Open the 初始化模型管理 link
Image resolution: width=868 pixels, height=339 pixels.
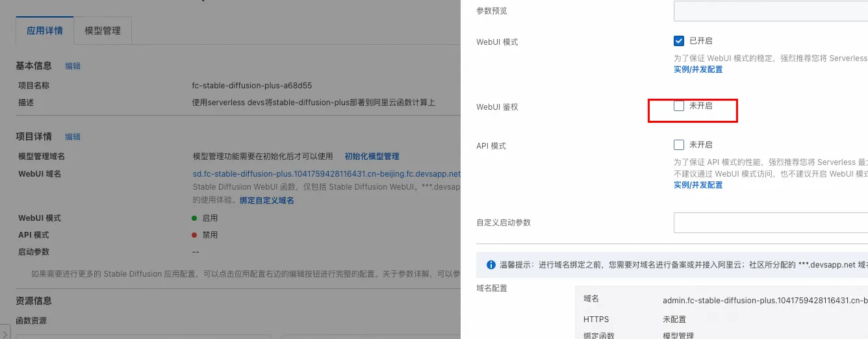click(x=372, y=157)
